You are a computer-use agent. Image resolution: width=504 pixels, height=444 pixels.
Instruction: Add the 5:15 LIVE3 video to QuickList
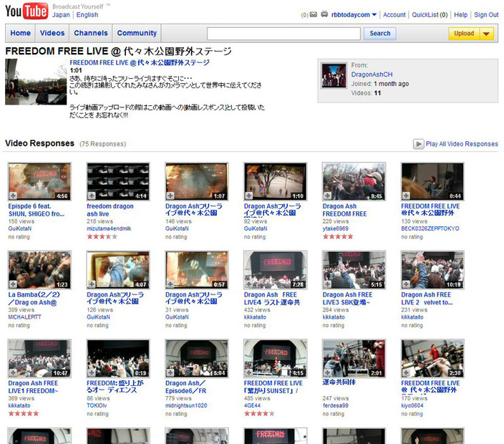327,284
